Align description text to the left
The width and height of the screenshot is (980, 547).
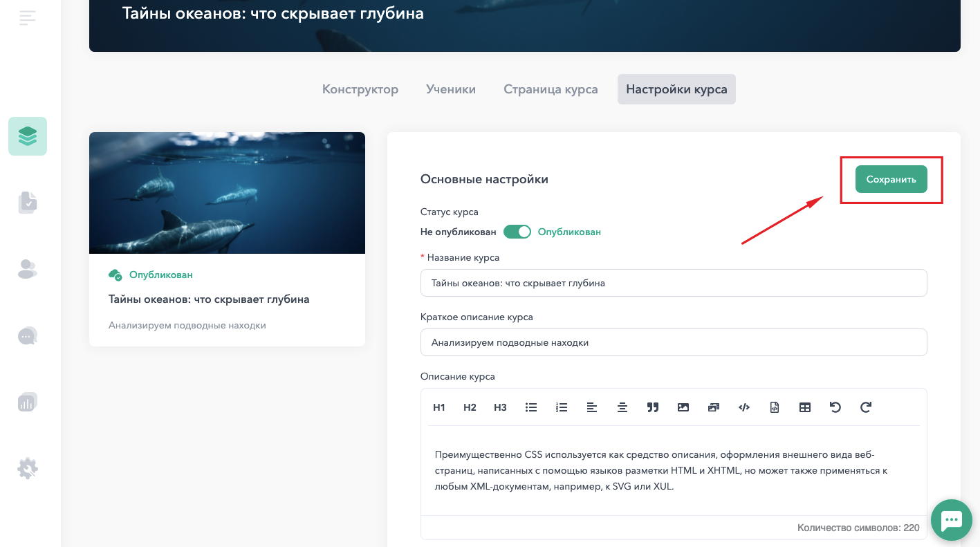click(592, 407)
